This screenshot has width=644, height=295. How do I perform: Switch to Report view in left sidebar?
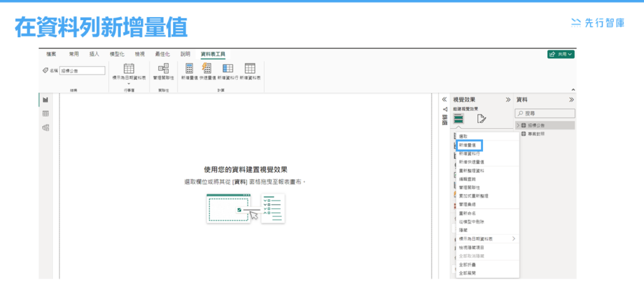(x=45, y=100)
